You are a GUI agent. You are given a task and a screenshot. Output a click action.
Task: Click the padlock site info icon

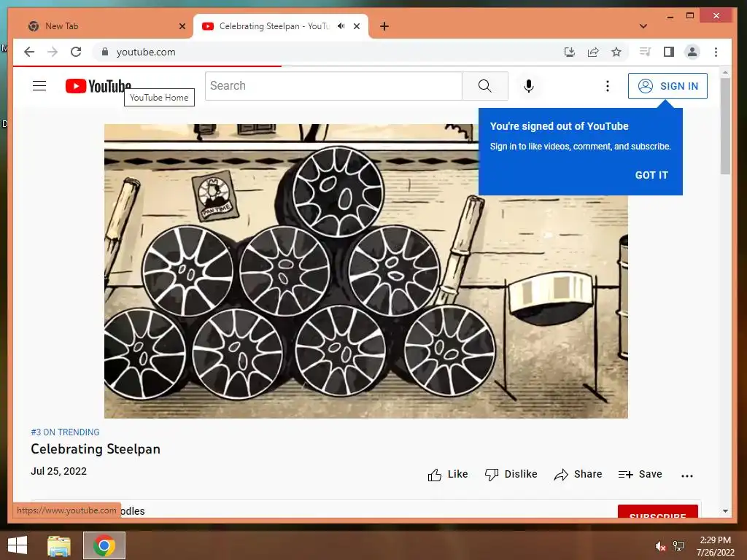click(x=105, y=52)
